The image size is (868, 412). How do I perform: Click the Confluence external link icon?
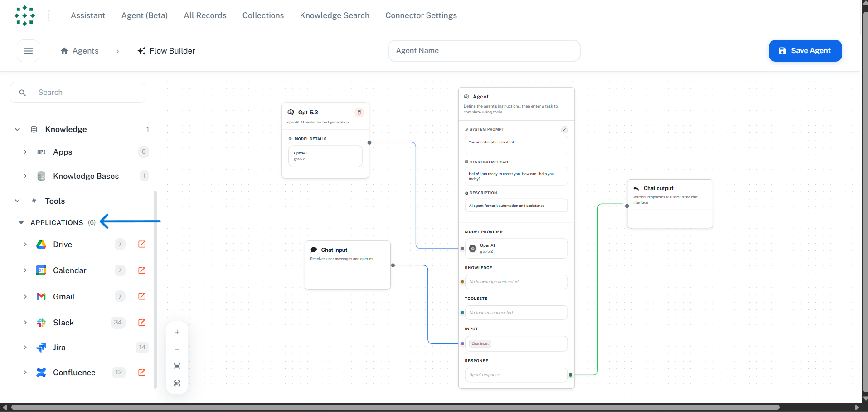tap(141, 372)
